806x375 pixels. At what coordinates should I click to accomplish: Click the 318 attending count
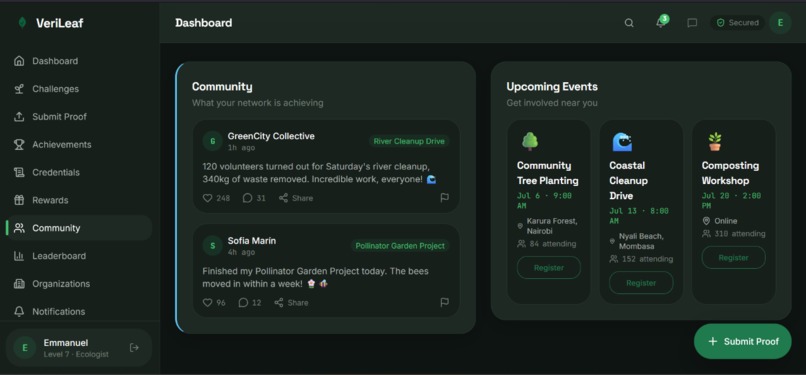pos(734,234)
